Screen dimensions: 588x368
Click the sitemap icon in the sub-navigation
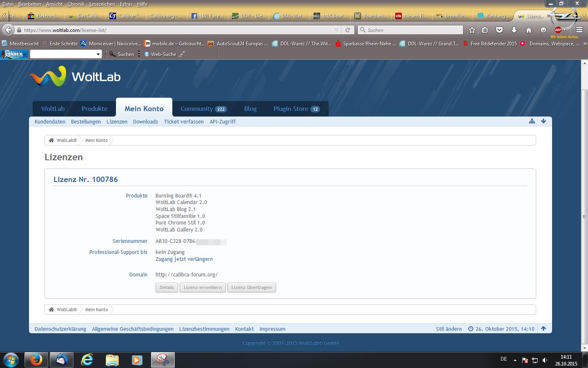532,121
